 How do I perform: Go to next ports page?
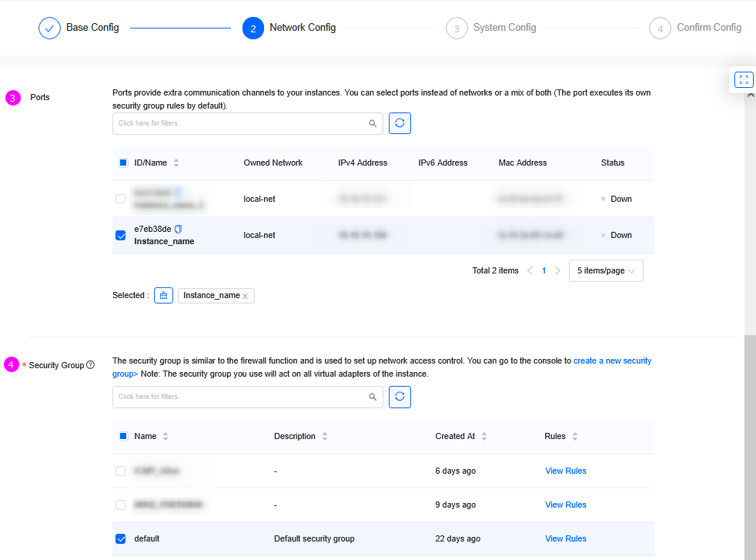[x=558, y=270]
